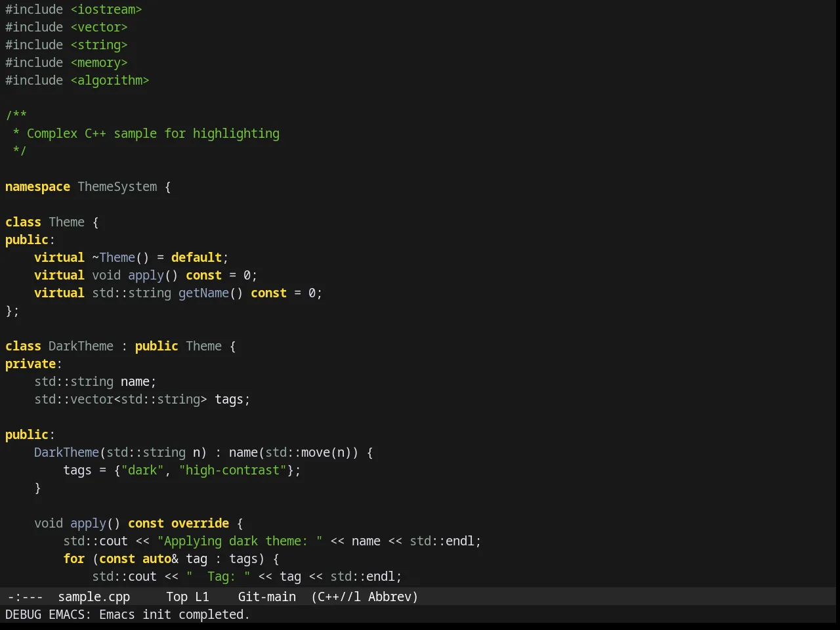
Task: Click the echo area message 'Emacs init completed.'
Action: (x=174, y=614)
